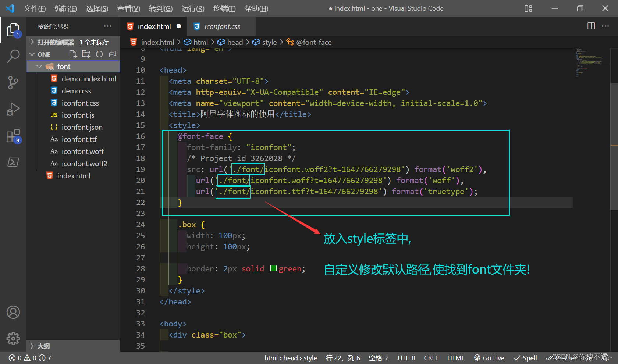The width and height of the screenshot is (618, 364).
Task: Open the 文件(F) menu
Action: (x=35, y=8)
